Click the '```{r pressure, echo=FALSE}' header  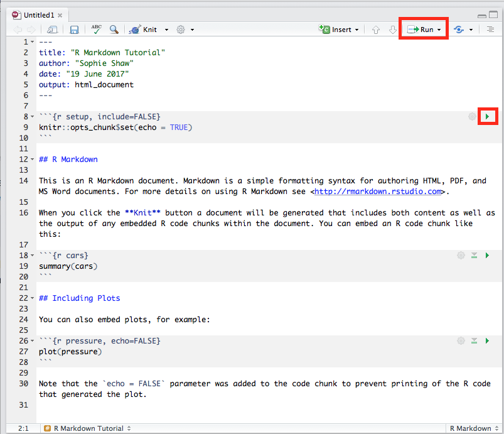coord(100,340)
